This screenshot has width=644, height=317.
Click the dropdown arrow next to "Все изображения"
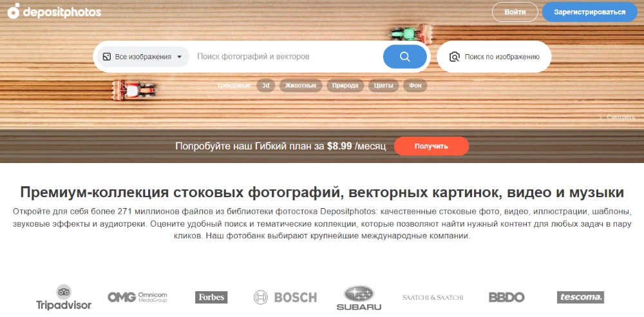coord(179,57)
